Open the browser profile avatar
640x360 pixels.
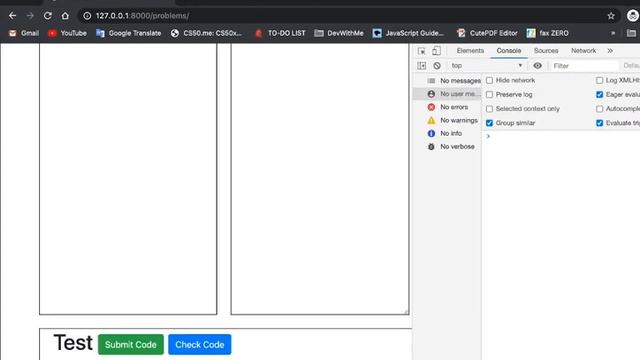(632, 16)
